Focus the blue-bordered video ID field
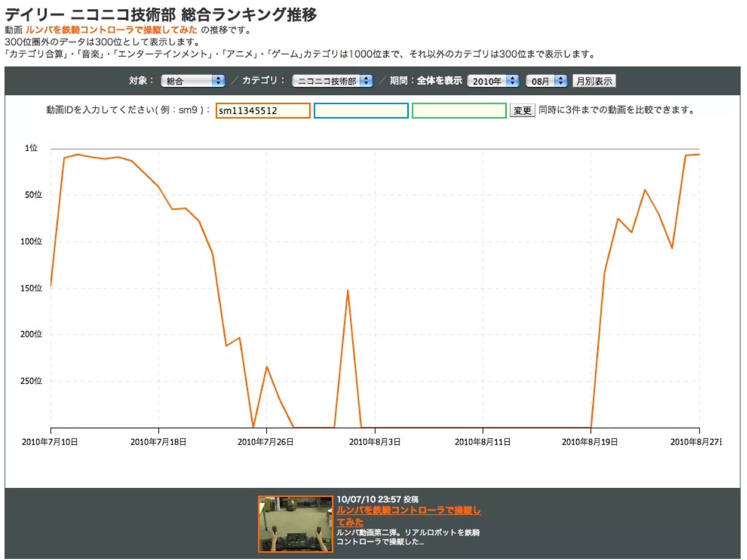747x560 pixels. click(x=361, y=110)
